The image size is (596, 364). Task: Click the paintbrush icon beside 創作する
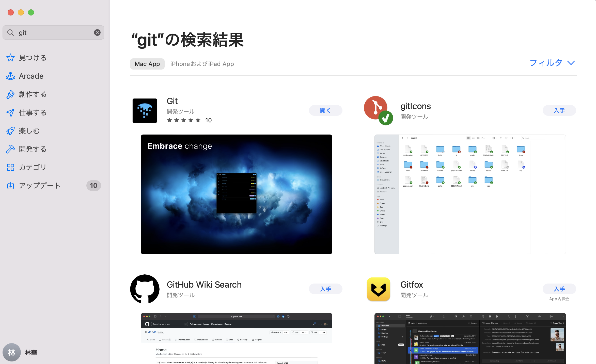[x=10, y=94]
